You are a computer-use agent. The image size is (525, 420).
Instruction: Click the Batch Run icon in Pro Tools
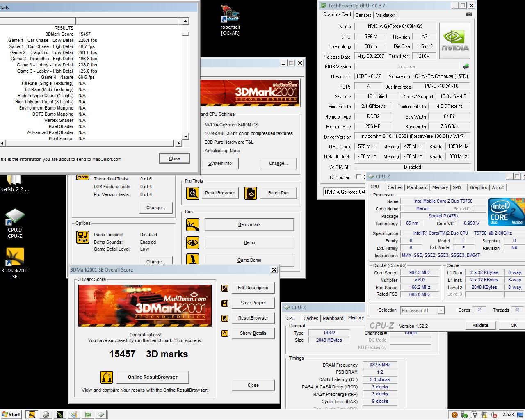tap(250, 193)
